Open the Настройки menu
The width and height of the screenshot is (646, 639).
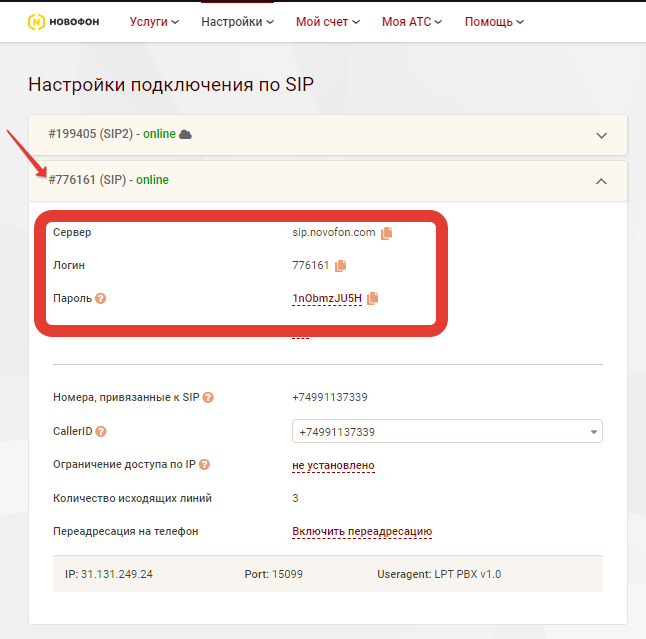pyautogui.click(x=237, y=22)
